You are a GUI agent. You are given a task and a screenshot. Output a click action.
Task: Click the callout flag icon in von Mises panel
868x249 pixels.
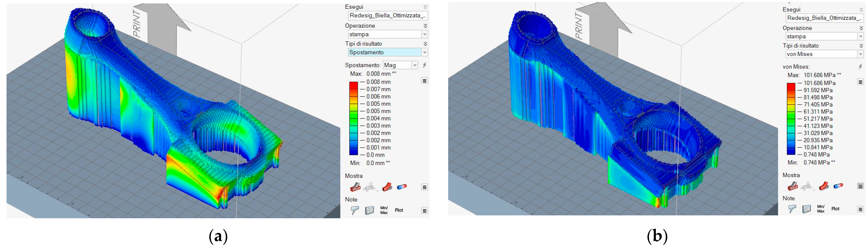(x=792, y=209)
